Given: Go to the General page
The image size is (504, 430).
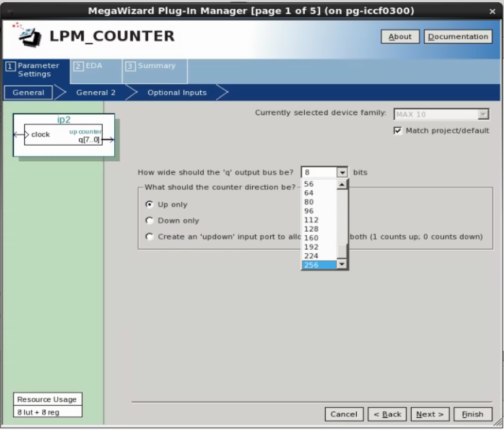Looking at the screenshot, I should click(28, 92).
